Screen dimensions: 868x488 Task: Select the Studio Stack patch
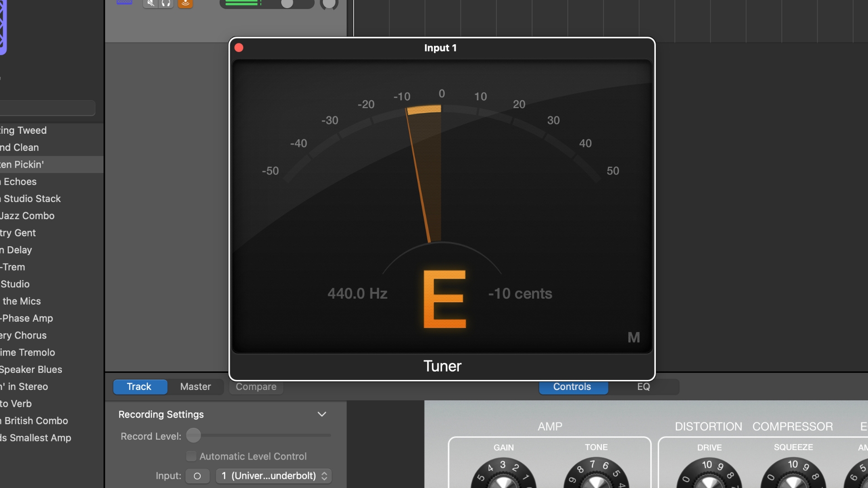coord(52,199)
